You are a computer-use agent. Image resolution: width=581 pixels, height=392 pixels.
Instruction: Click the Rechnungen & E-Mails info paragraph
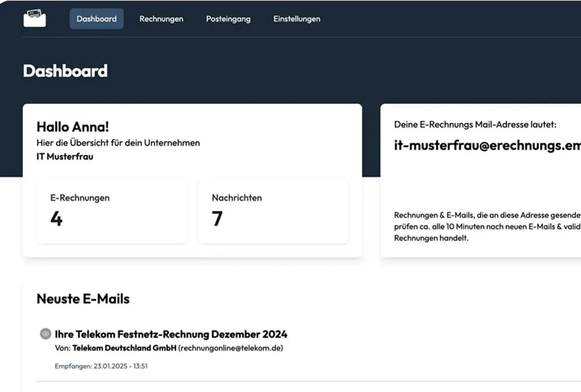click(x=487, y=226)
